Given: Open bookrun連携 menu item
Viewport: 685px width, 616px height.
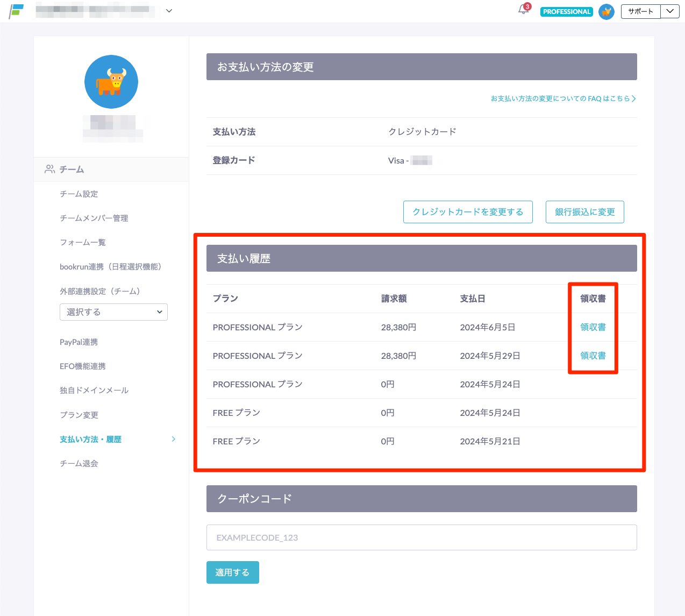Looking at the screenshot, I should (111, 266).
